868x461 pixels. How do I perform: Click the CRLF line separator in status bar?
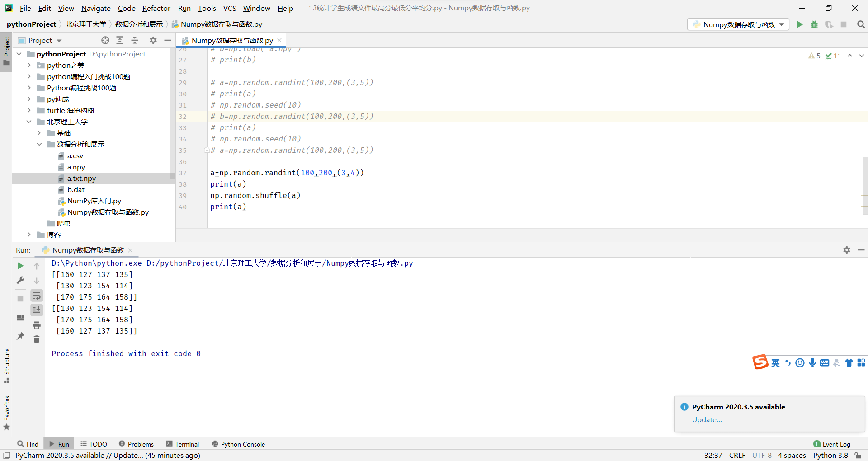(x=737, y=456)
